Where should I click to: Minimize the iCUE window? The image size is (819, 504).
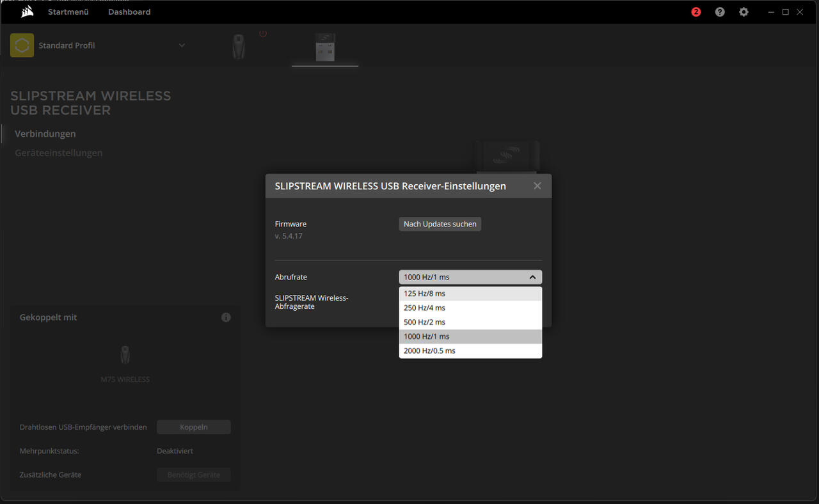[x=772, y=12]
